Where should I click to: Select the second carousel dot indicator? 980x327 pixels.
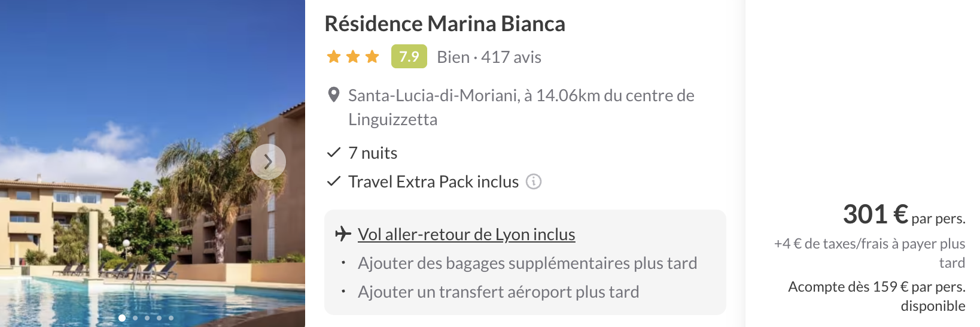[135, 318]
